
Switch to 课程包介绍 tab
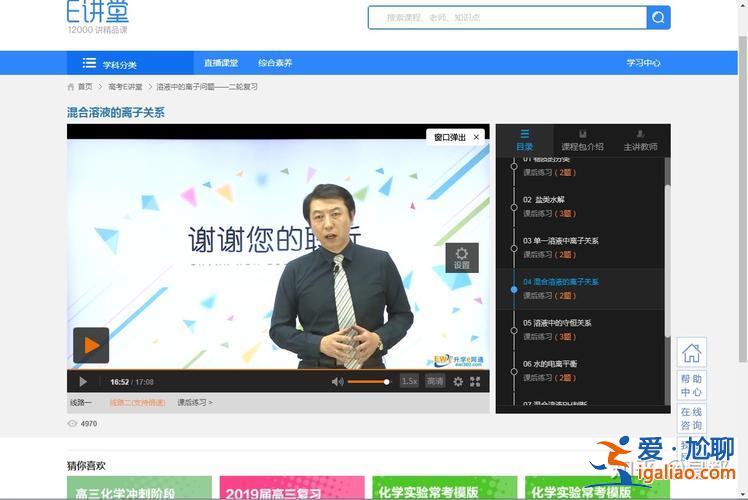[582, 141]
